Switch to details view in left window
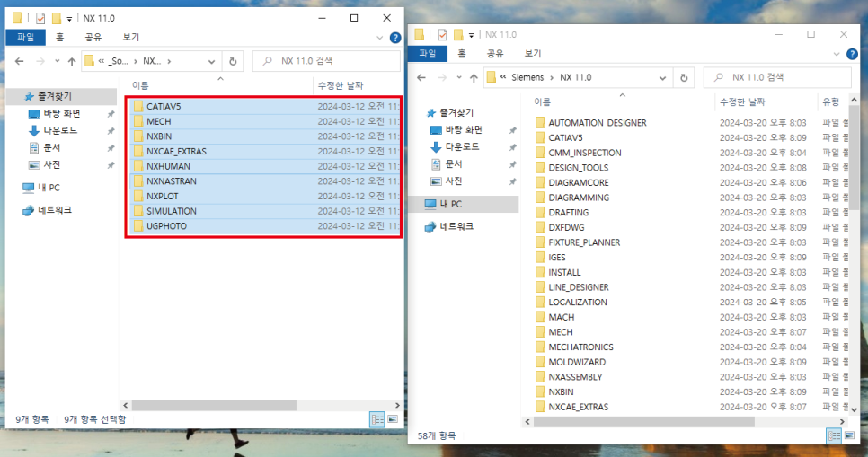 (377, 419)
